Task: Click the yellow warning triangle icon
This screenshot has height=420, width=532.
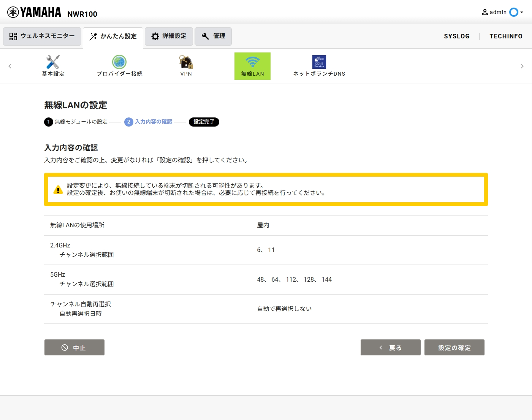Action: click(x=58, y=190)
